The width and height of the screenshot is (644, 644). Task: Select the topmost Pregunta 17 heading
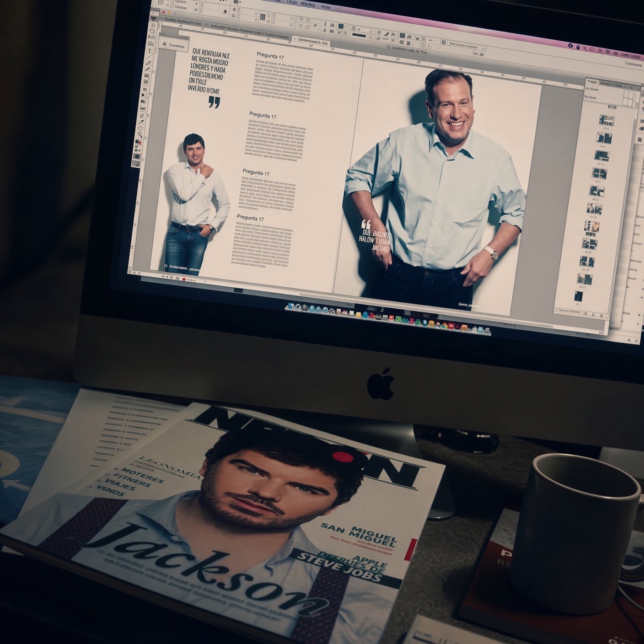(270, 56)
